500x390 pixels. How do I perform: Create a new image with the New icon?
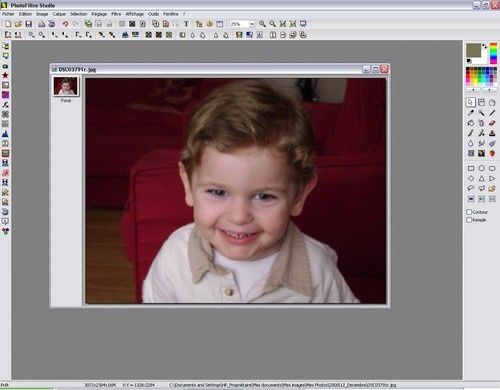[8, 24]
